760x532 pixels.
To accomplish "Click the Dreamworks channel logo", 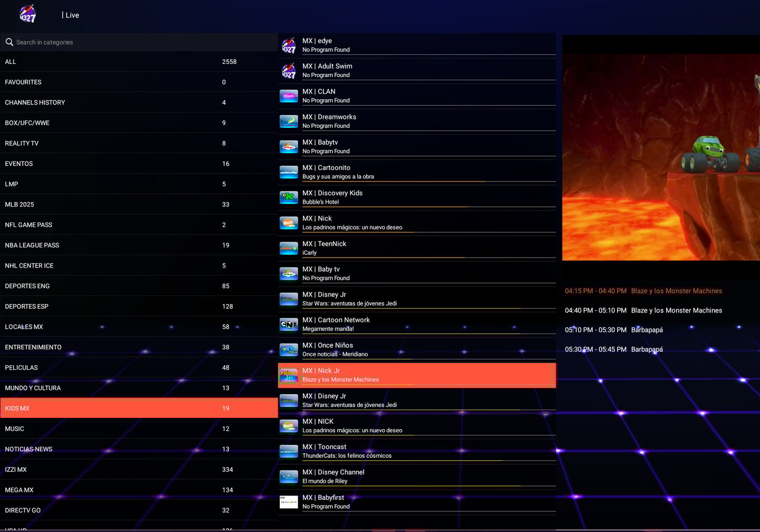I will (x=289, y=121).
